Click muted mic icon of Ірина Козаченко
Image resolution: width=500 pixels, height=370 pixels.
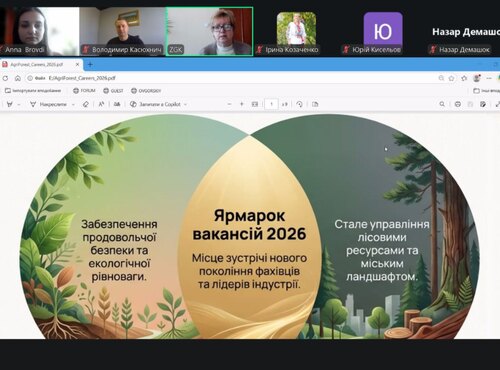(x=260, y=50)
